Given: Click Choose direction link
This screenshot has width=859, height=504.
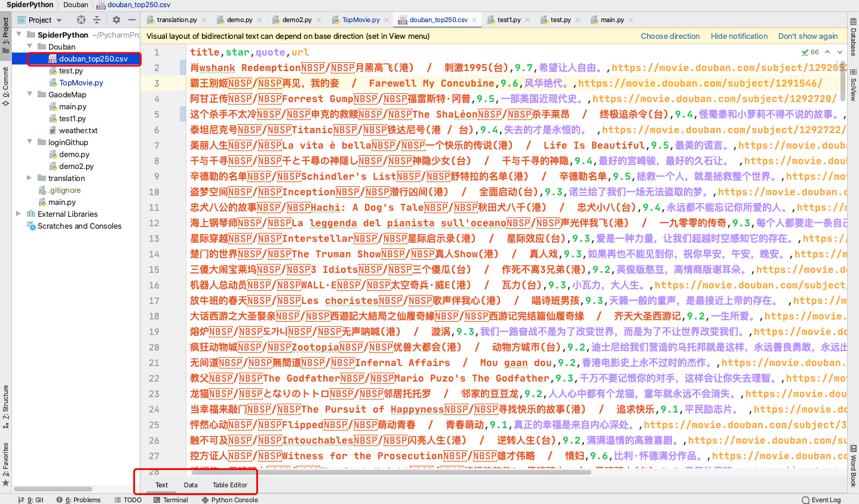Looking at the screenshot, I should coord(670,36).
